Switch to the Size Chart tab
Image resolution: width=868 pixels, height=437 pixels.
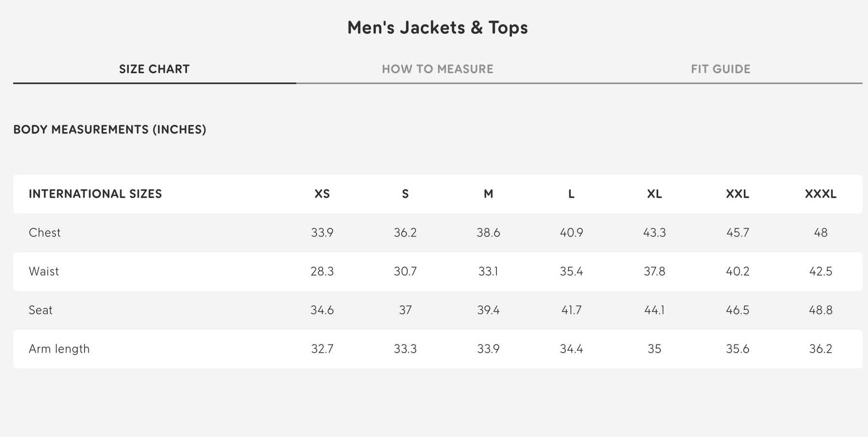click(154, 69)
